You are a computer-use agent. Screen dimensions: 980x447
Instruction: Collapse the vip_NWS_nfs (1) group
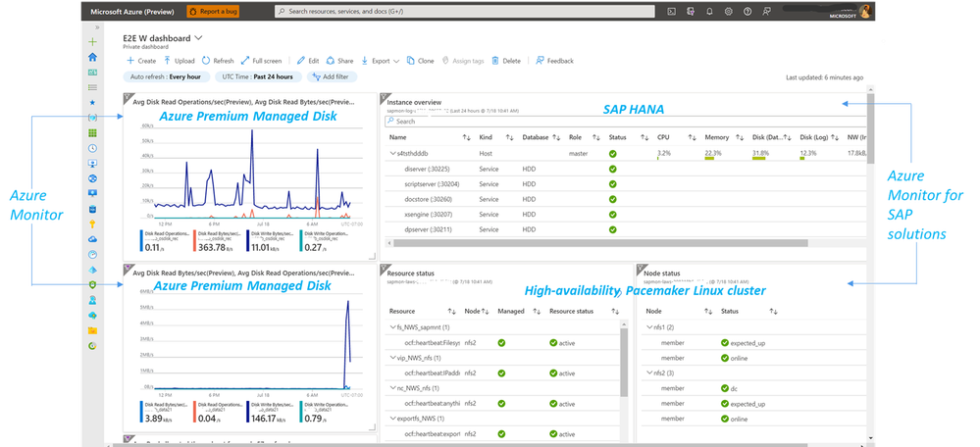[x=392, y=359]
